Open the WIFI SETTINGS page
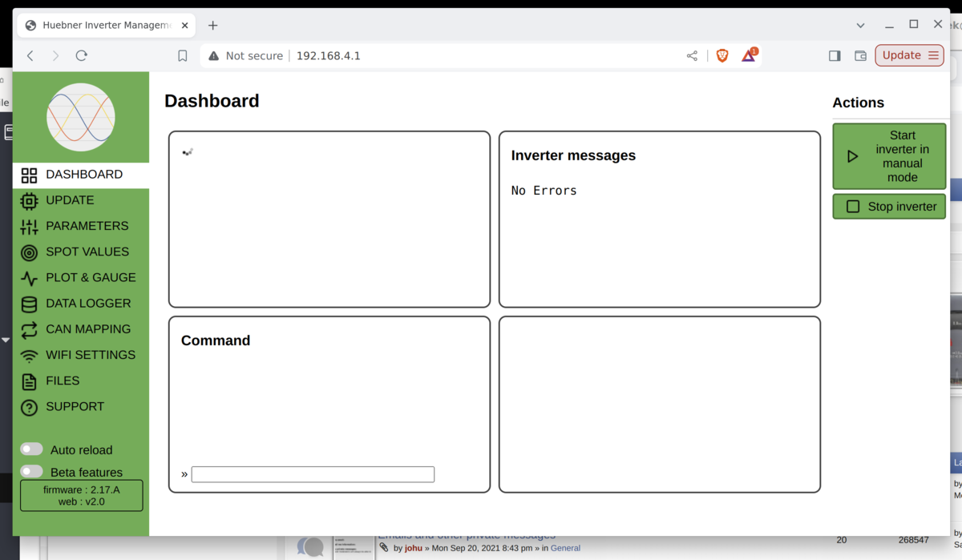Image resolution: width=962 pixels, height=560 pixels. tap(81, 355)
